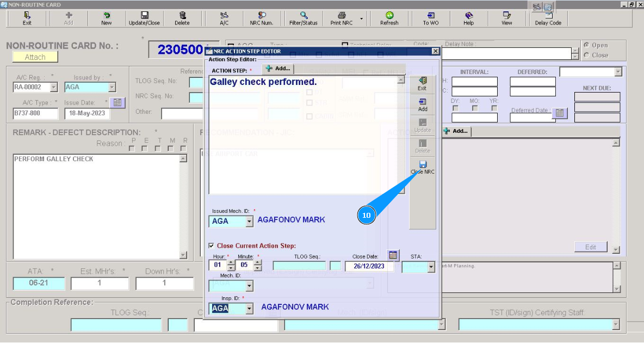This screenshot has height=343, width=644.
Task: Expand the Issued Mech. ID dropdown
Action: point(249,222)
